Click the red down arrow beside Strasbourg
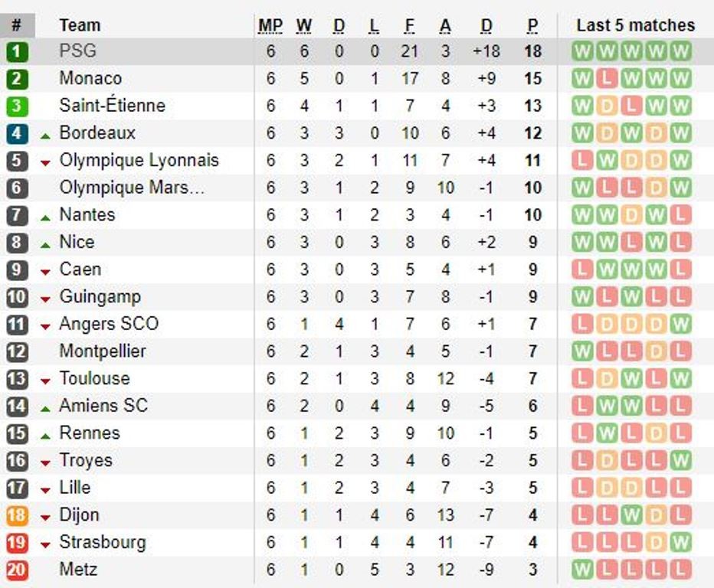Screen dimensions: 714x588 click(x=45, y=545)
